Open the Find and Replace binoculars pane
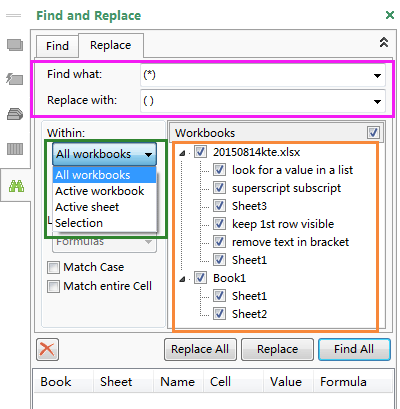 (x=16, y=186)
